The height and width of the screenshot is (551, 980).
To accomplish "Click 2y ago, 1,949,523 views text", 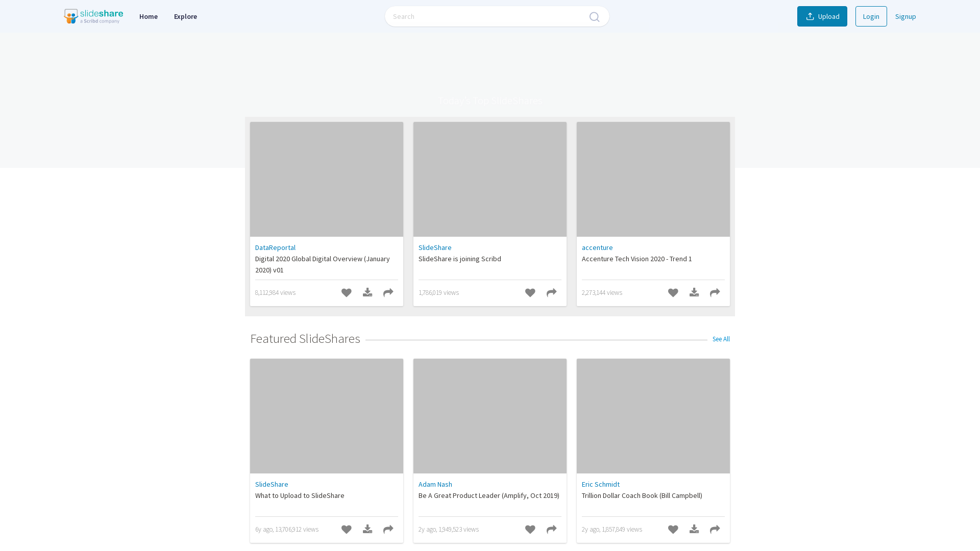I will click(449, 529).
